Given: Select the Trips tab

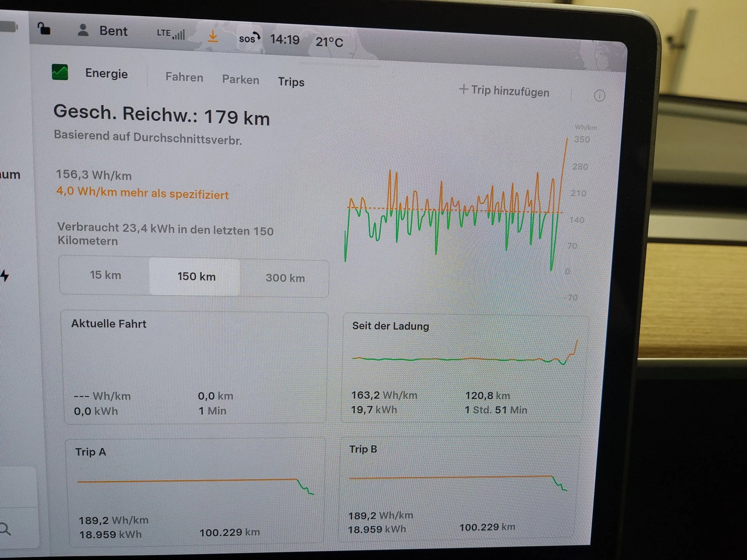Looking at the screenshot, I should point(291,82).
